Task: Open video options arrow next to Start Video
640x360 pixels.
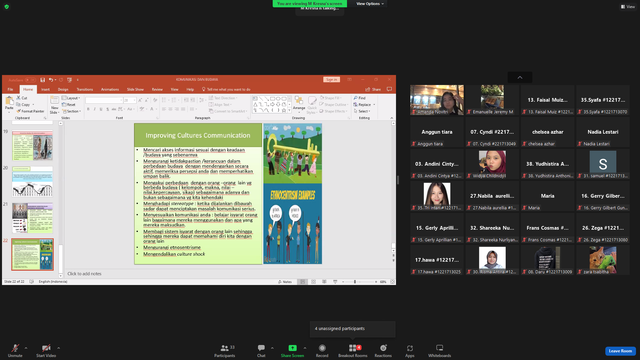Action: click(58, 348)
